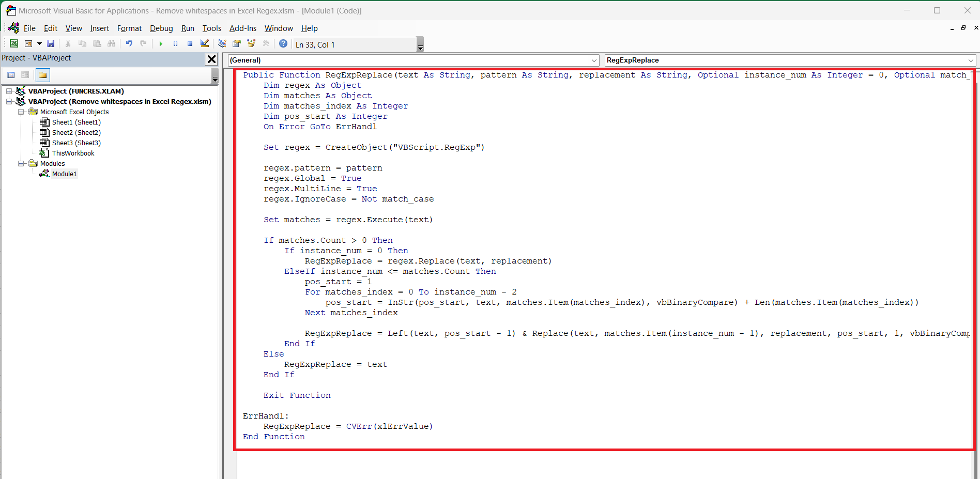980x479 pixels.
Task: Open the Insert menu
Action: pos(100,28)
